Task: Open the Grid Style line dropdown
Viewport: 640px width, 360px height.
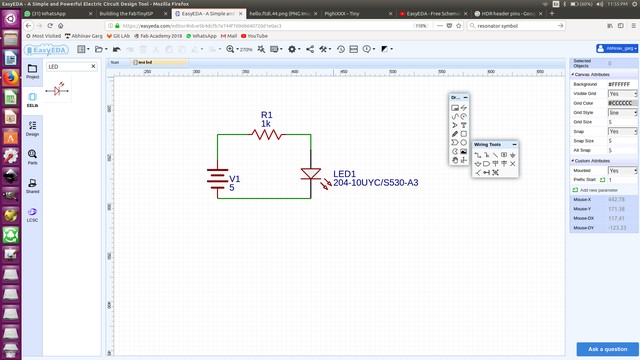Action: pos(622,113)
